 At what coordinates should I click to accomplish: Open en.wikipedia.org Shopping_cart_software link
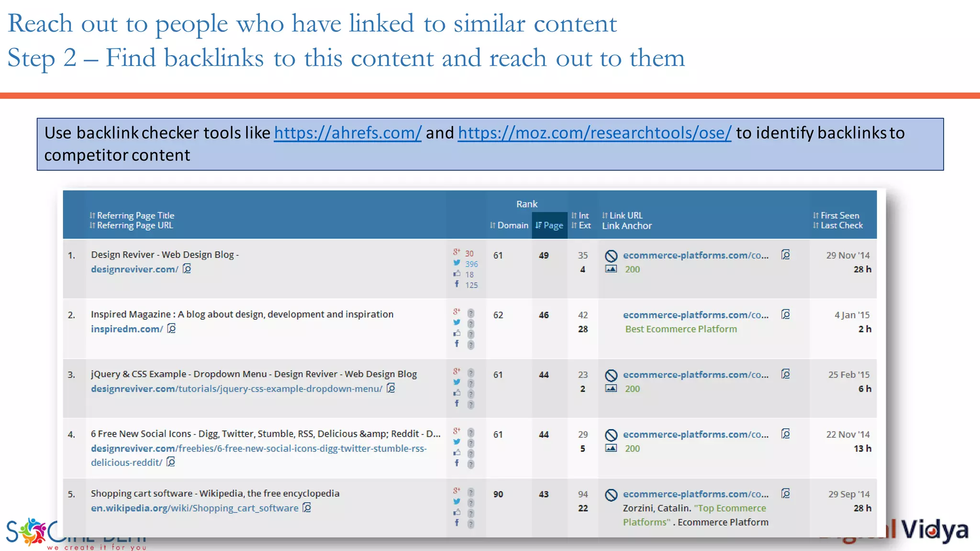[x=195, y=508]
